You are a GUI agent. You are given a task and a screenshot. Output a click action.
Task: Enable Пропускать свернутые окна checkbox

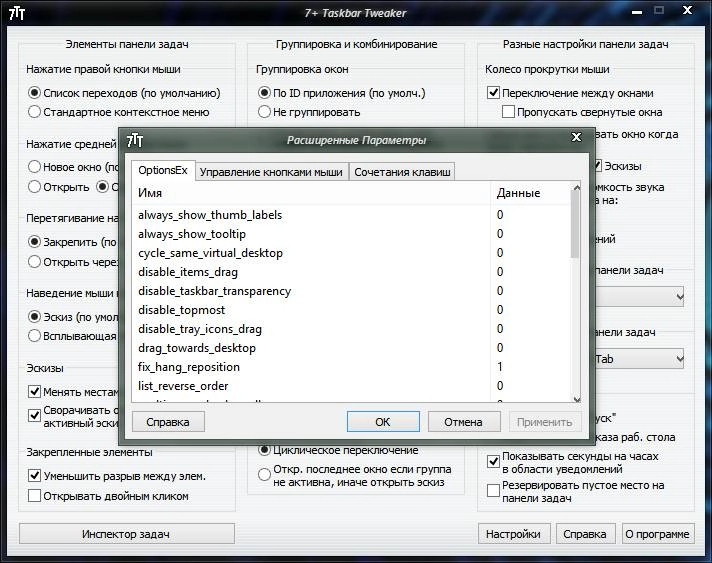pyautogui.click(x=508, y=112)
